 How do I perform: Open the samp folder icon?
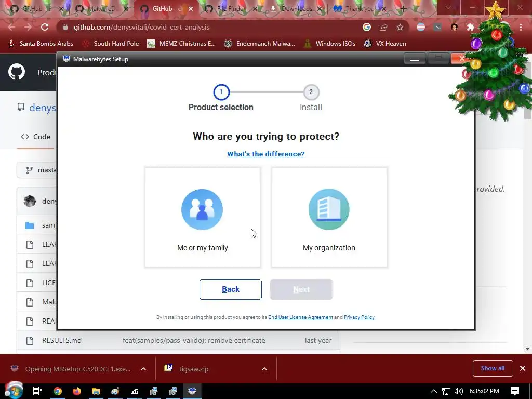click(30, 225)
